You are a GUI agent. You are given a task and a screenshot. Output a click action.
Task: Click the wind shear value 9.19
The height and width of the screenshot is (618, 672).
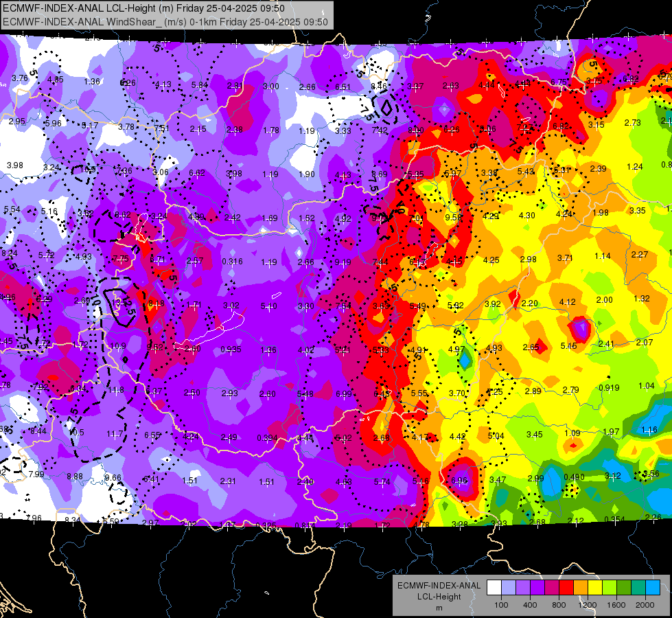(x=343, y=262)
